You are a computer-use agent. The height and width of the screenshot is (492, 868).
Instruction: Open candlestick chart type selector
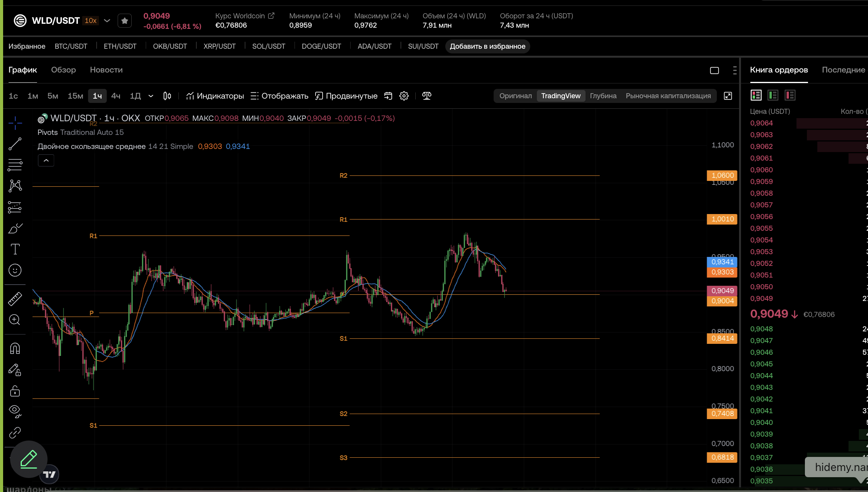tap(167, 96)
